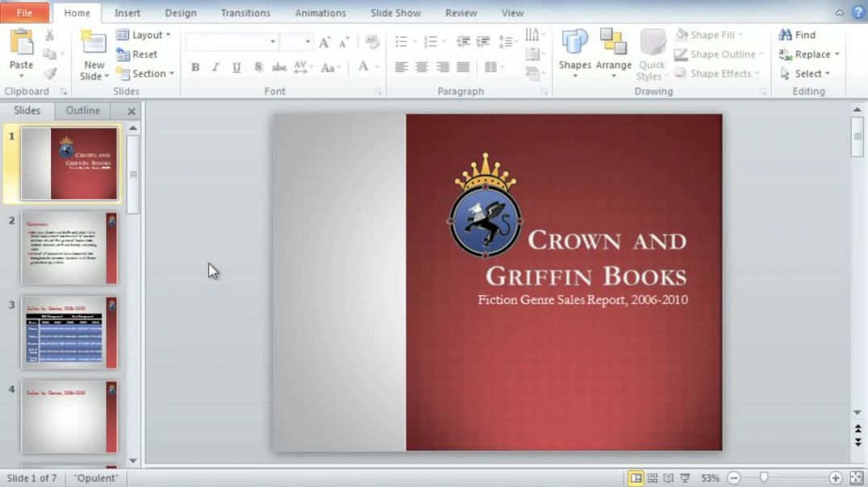The image size is (868, 487).
Task: Click the Zoom In plus button
Action: pos(836,477)
